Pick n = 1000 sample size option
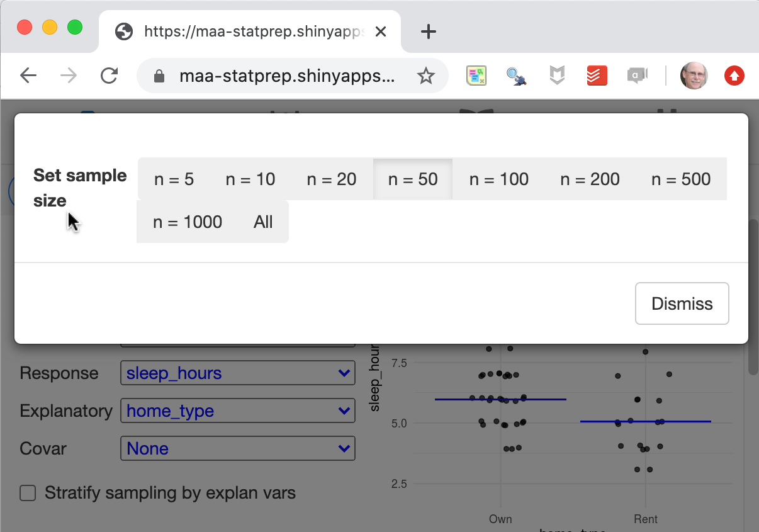Viewport: 759px width, 532px height. pos(188,222)
